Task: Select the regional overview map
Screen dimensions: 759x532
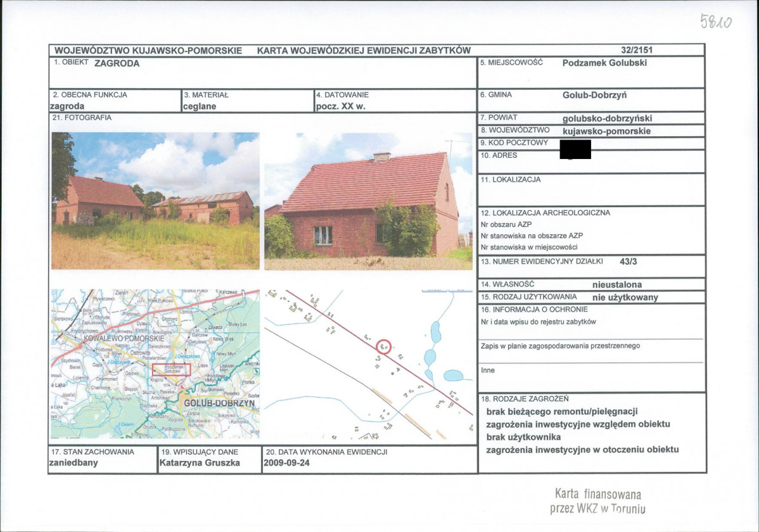Action: point(155,364)
